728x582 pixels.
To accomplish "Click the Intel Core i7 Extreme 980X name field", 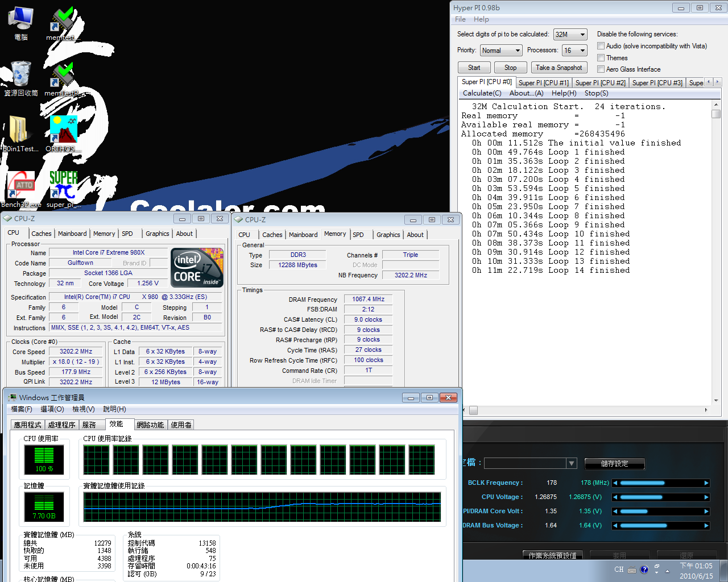I will (x=108, y=252).
